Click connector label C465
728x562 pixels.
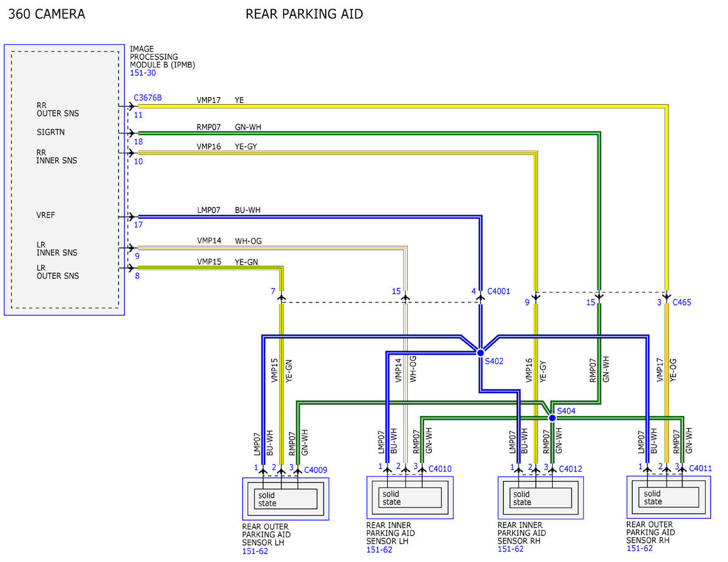pyautogui.click(x=681, y=302)
